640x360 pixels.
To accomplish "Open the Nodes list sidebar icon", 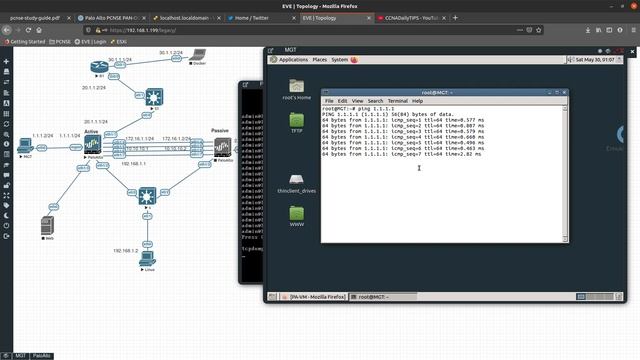I will point(6,71).
